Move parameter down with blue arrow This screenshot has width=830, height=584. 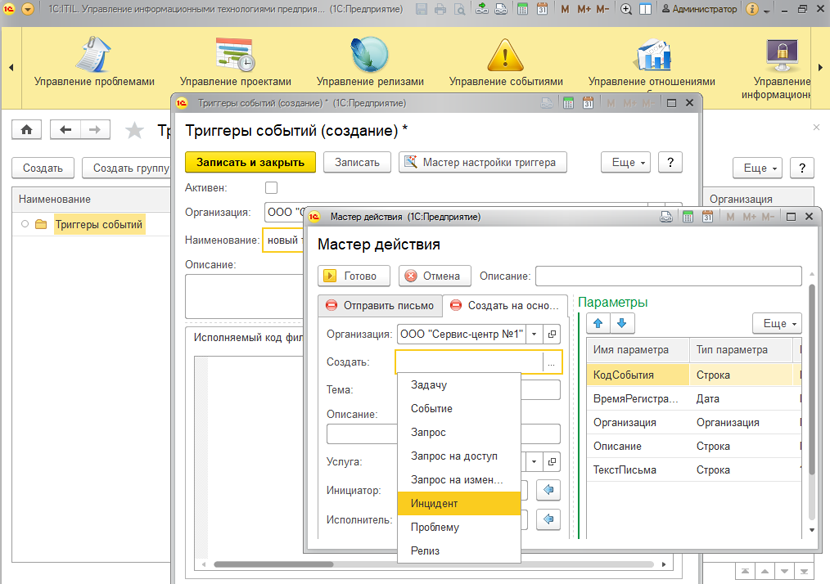[x=621, y=323]
